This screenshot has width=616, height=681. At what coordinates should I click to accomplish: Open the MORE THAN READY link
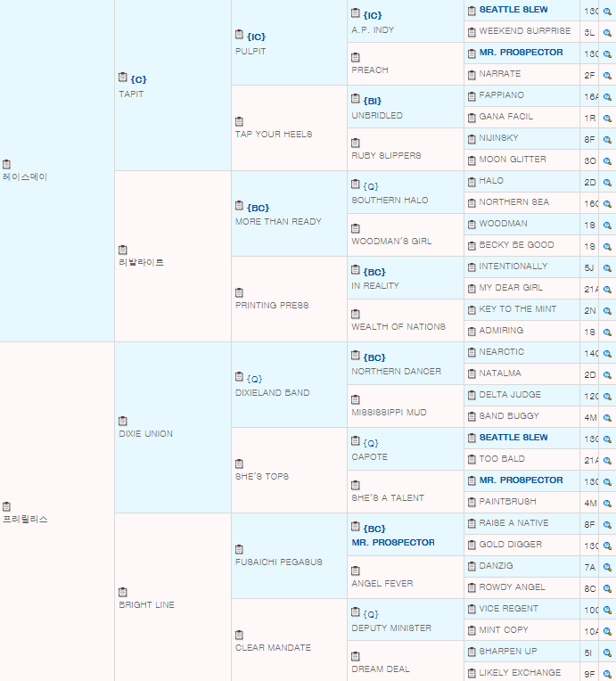point(278,221)
